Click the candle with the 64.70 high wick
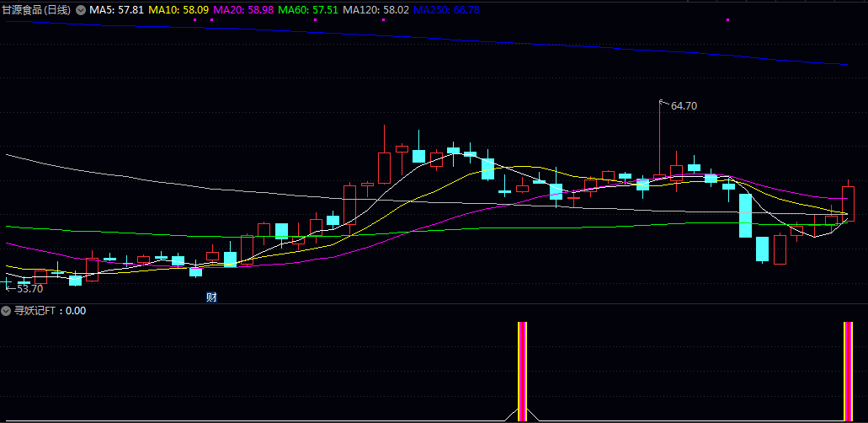The width and height of the screenshot is (868, 423). point(660,177)
